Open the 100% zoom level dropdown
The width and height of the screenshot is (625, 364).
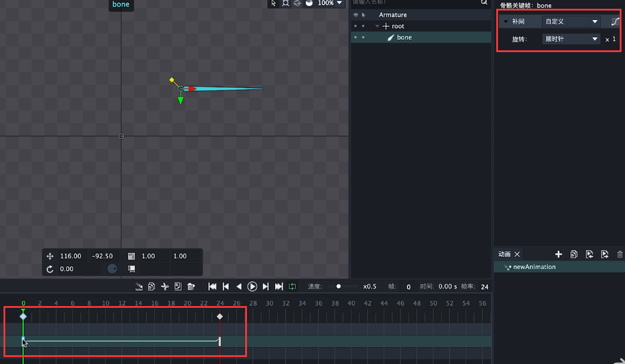[x=339, y=3]
